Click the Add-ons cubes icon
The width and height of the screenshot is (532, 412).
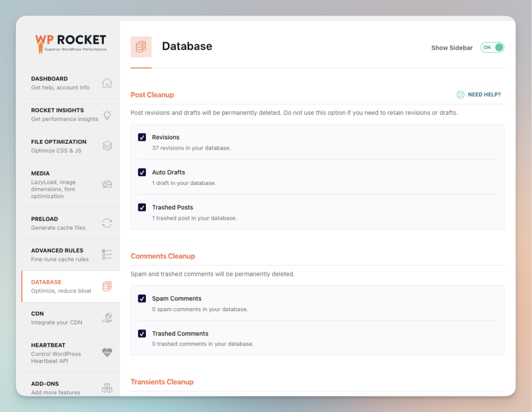107,388
